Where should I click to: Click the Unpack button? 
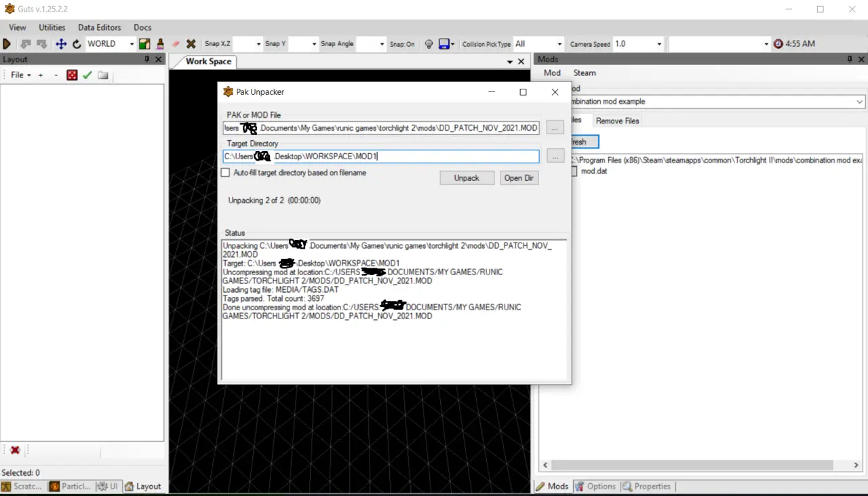point(467,178)
